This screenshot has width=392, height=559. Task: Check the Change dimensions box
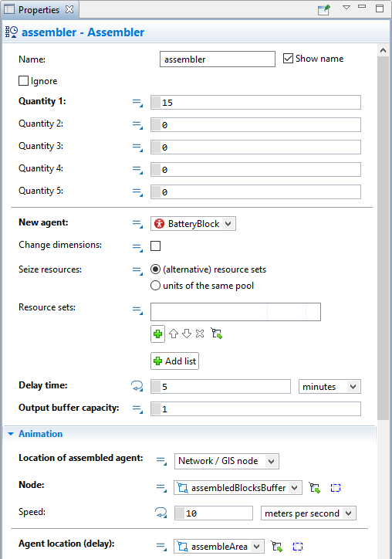(x=155, y=246)
